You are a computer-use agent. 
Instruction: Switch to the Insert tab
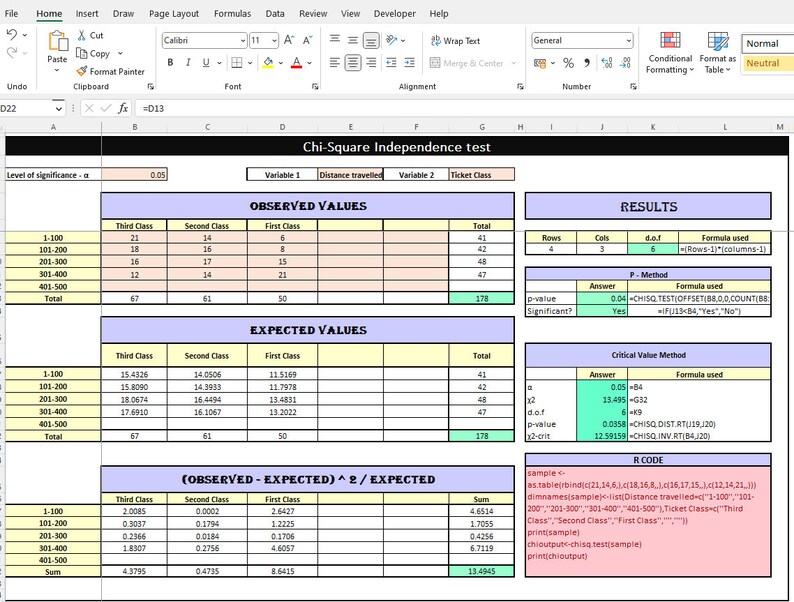pos(87,14)
